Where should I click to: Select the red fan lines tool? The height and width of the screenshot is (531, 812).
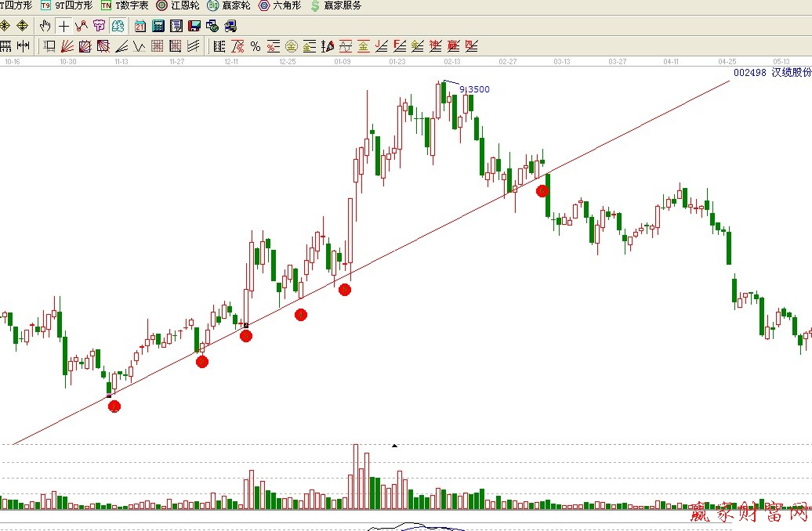click(67, 46)
